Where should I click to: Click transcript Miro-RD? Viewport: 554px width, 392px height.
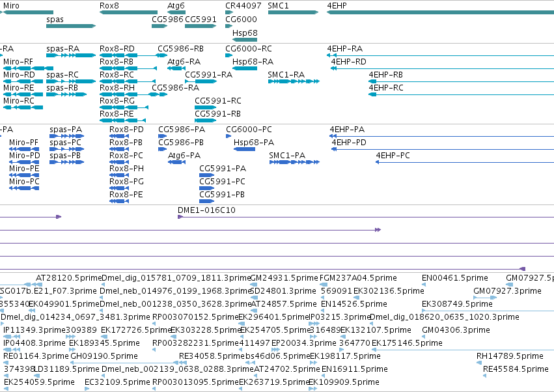23,81
